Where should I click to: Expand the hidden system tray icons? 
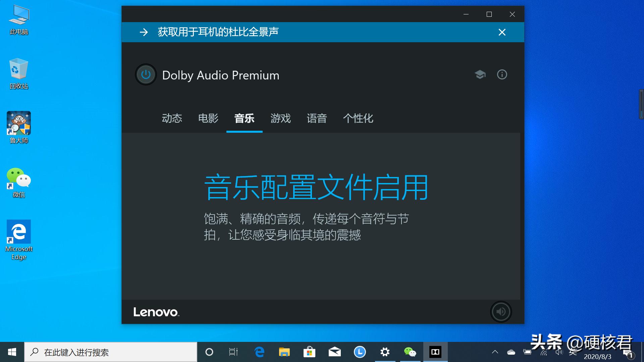point(495,352)
